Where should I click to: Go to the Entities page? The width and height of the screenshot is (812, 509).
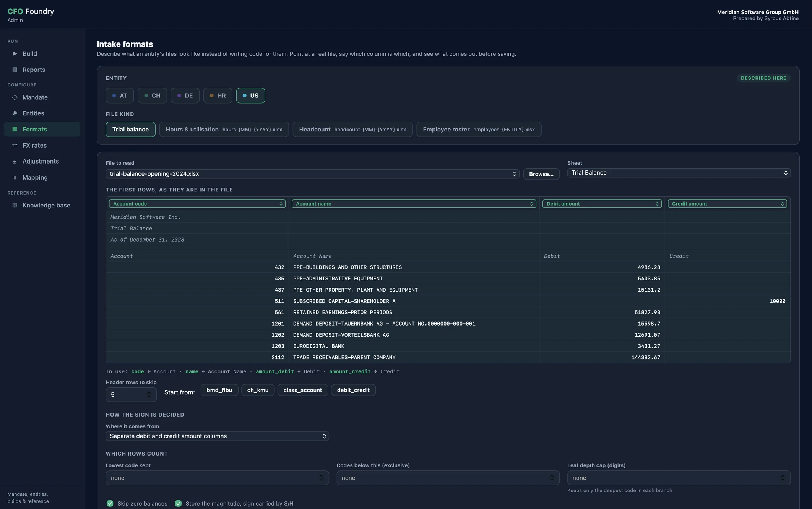[x=42, y=113]
